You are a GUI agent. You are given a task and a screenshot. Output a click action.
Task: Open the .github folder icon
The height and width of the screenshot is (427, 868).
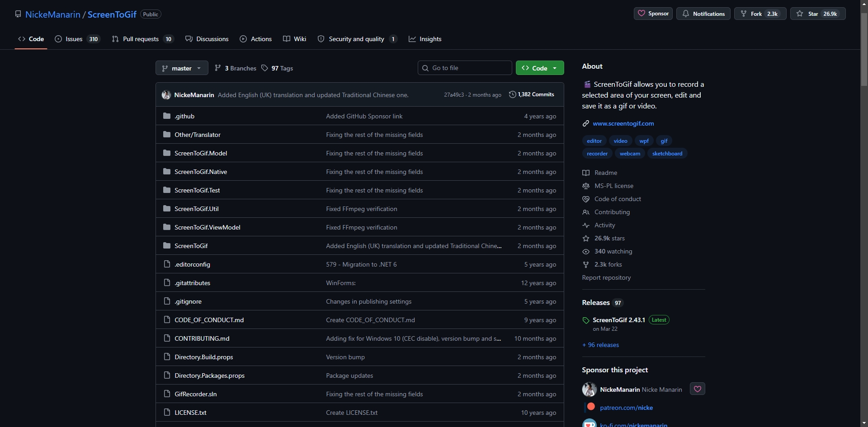[x=167, y=116]
